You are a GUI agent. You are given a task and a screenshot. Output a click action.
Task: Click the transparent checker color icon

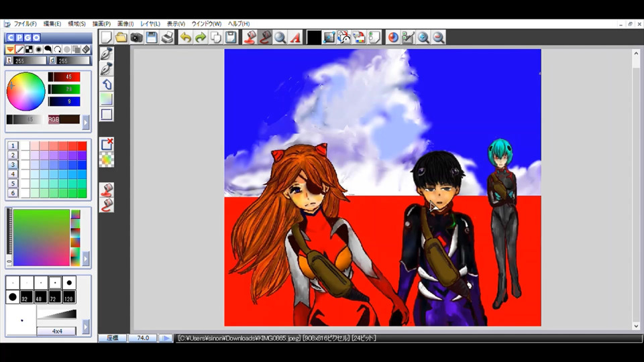coord(107,160)
